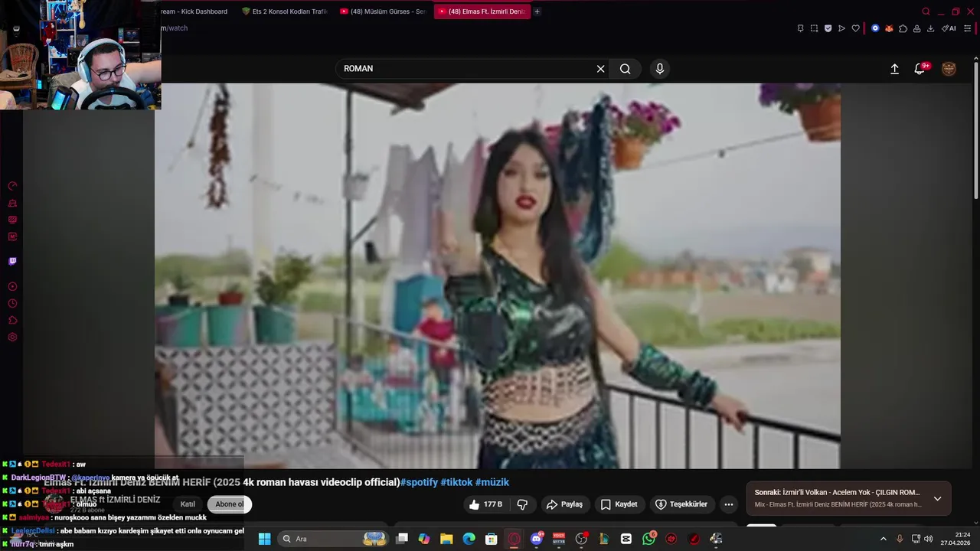Viewport: 980px width, 551px height.
Task: Open the YouTube upload/create icon
Action: (x=894, y=69)
